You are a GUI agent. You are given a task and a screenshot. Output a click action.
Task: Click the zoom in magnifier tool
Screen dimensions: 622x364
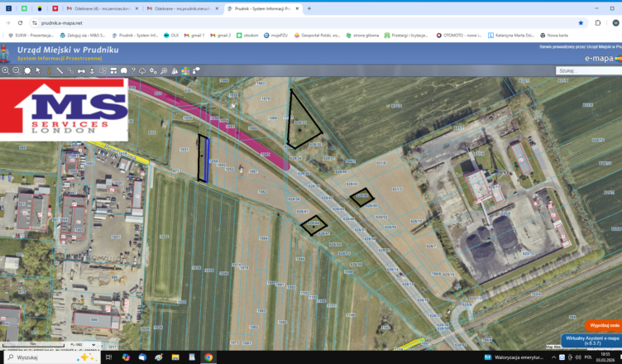pos(6,71)
